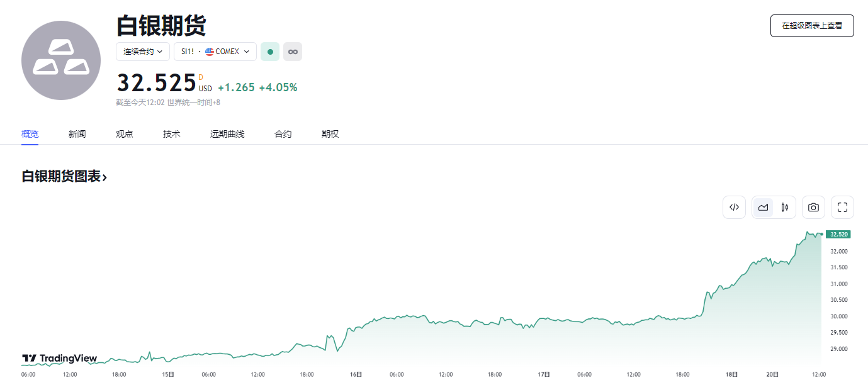
Task: Click the 合约 tab
Action: pyautogui.click(x=283, y=134)
